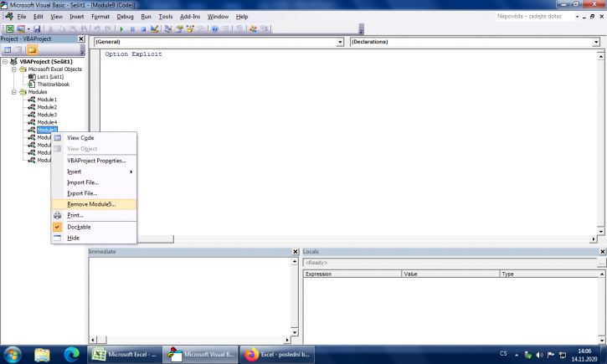Click Expression column header in Locals
607x364 pixels.
pos(352,274)
